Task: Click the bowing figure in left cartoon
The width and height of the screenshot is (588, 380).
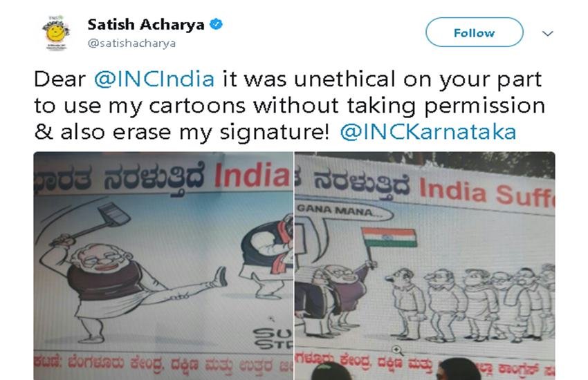Action: pyautogui.click(x=267, y=256)
